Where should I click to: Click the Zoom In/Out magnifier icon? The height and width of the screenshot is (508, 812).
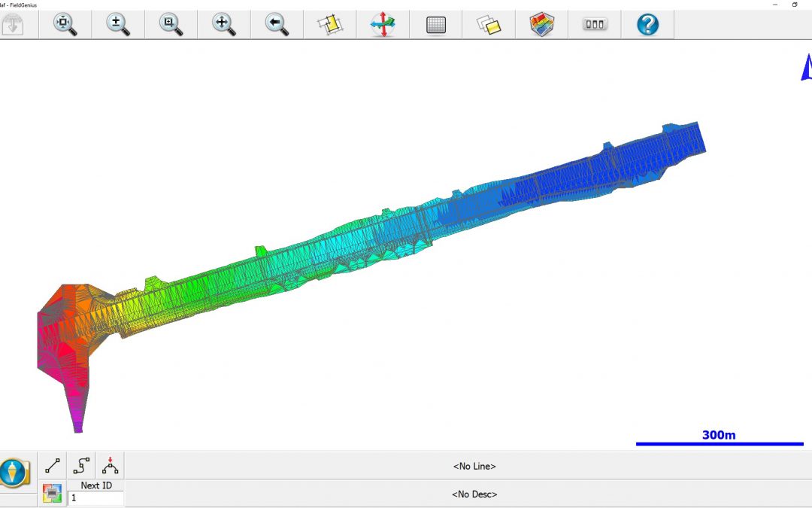(x=118, y=24)
